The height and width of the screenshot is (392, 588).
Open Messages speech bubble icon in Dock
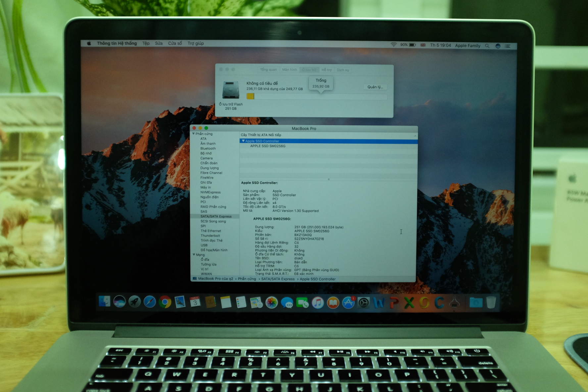click(x=287, y=303)
